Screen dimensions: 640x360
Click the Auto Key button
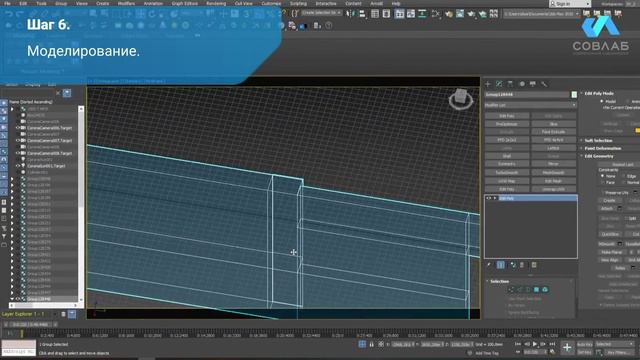coord(584,344)
